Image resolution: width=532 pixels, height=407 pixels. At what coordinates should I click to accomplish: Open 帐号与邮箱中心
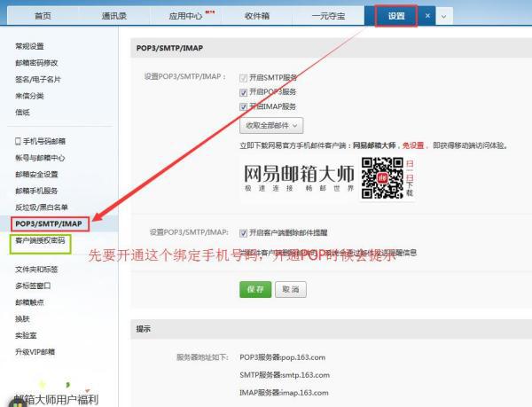40,158
